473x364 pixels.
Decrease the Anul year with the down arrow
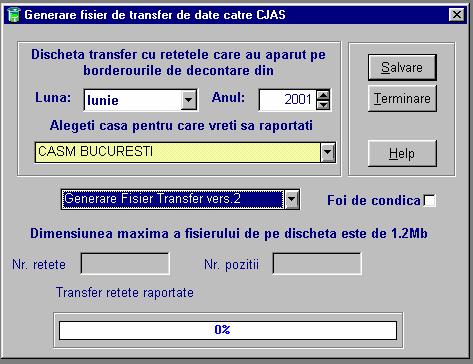coord(323,105)
